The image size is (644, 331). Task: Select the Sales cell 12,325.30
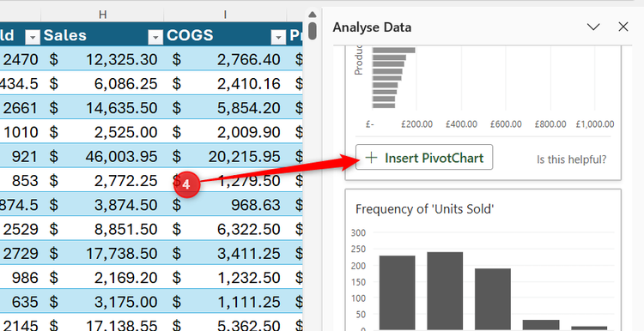click(x=102, y=59)
